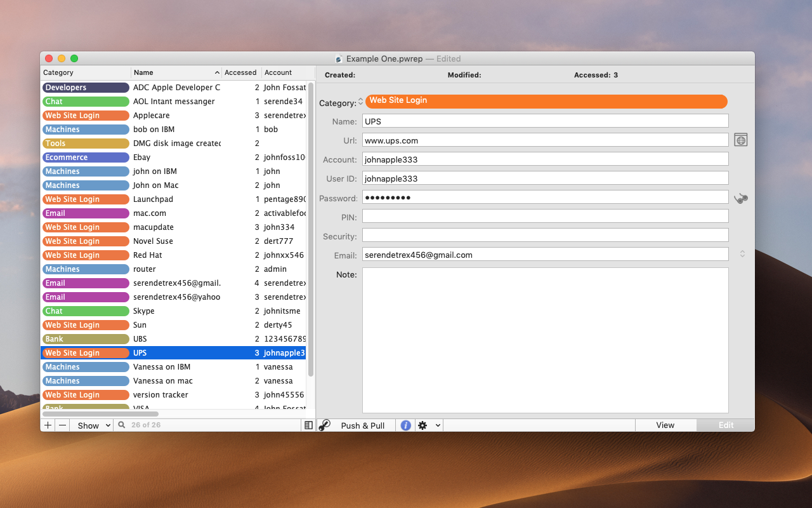The image size is (812, 508).
Task: Select the Launchpad record
Action: coord(174,199)
